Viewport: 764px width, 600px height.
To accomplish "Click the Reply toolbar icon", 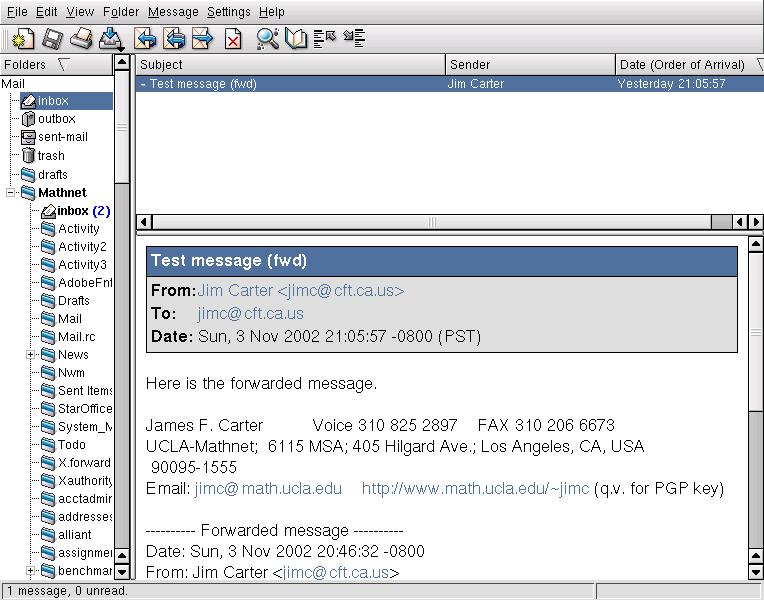I will 146,39.
